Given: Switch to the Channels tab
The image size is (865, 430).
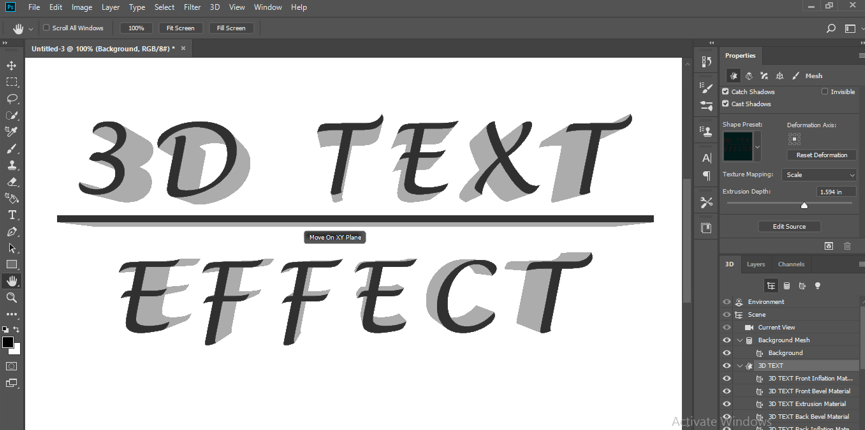Looking at the screenshot, I should (791, 264).
